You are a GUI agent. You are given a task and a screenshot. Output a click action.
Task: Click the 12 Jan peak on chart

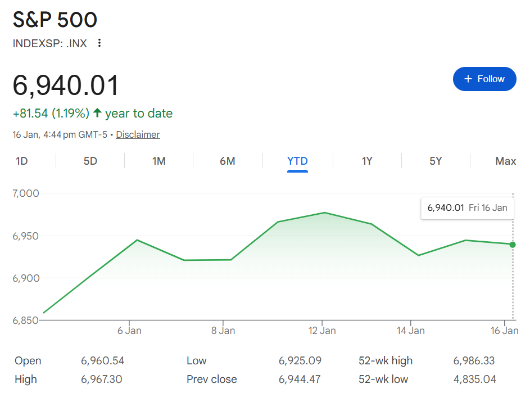pyautogui.click(x=324, y=213)
